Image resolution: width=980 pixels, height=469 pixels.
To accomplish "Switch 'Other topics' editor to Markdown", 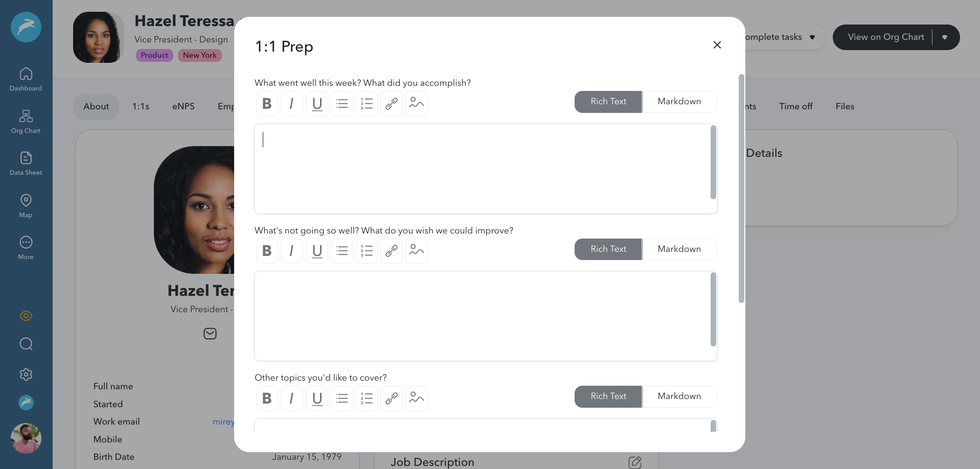I will [679, 396].
